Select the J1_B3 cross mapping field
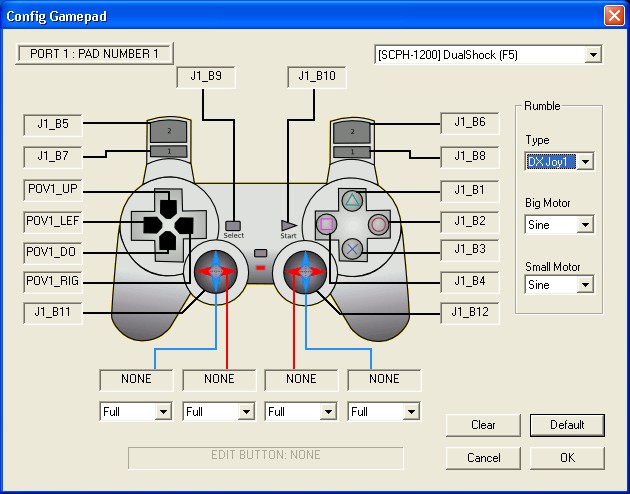 click(470, 250)
